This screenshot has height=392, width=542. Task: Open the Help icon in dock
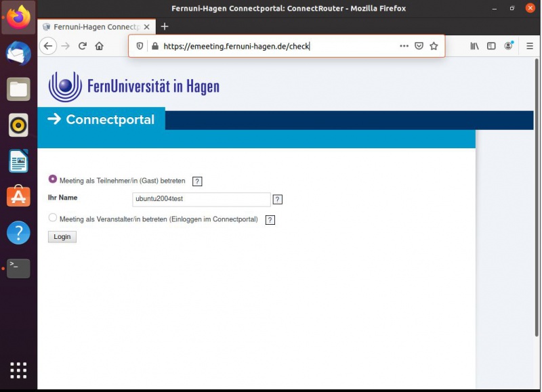click(18, 232)
